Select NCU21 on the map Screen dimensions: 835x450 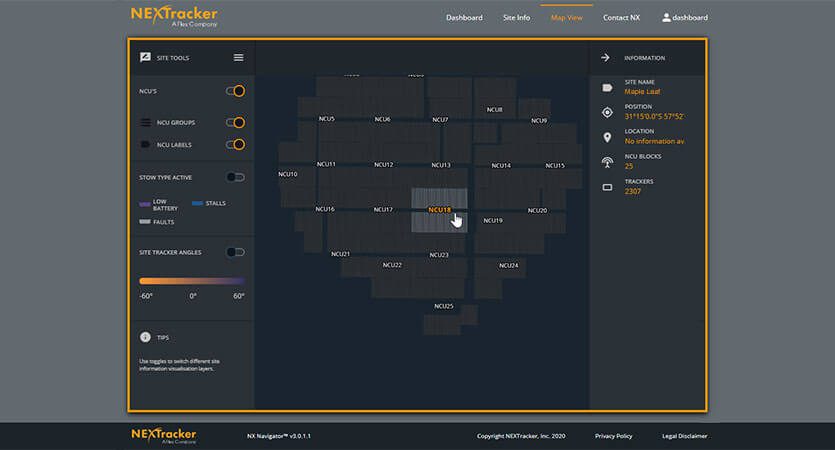tap(340, 254)
